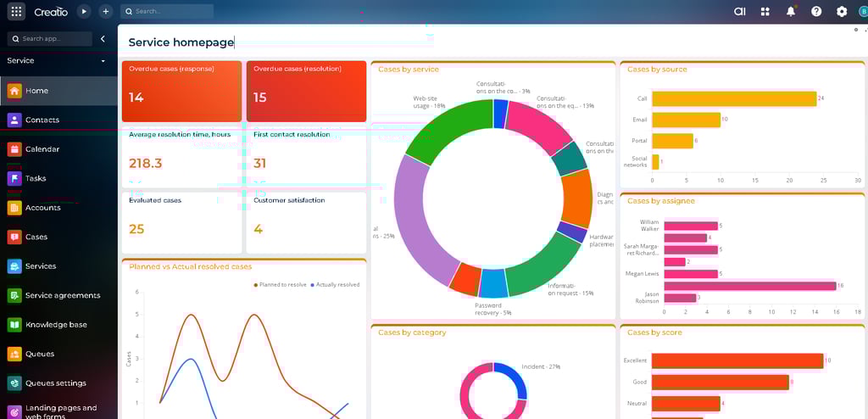868x419 pixels.
Task: Click the Home house icon
Action: point(14,91)
